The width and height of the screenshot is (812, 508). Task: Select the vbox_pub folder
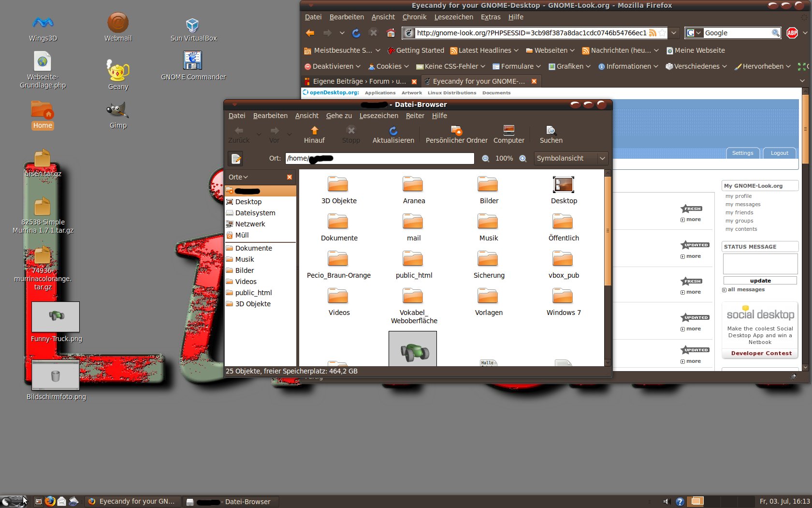pos(564,265)
